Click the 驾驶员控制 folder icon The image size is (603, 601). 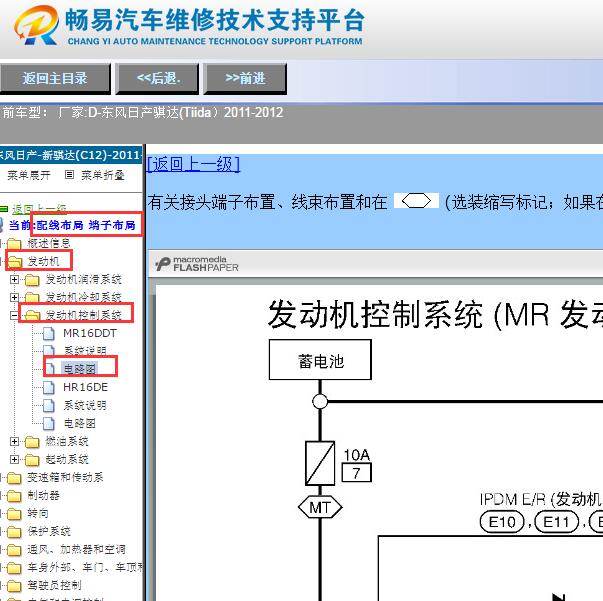(14, 586)
